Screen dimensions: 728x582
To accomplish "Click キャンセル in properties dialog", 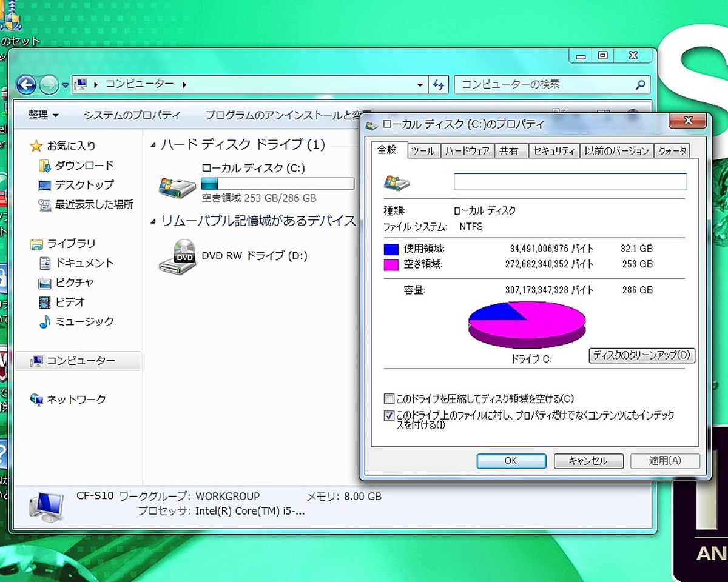I will tap(588, 461).
